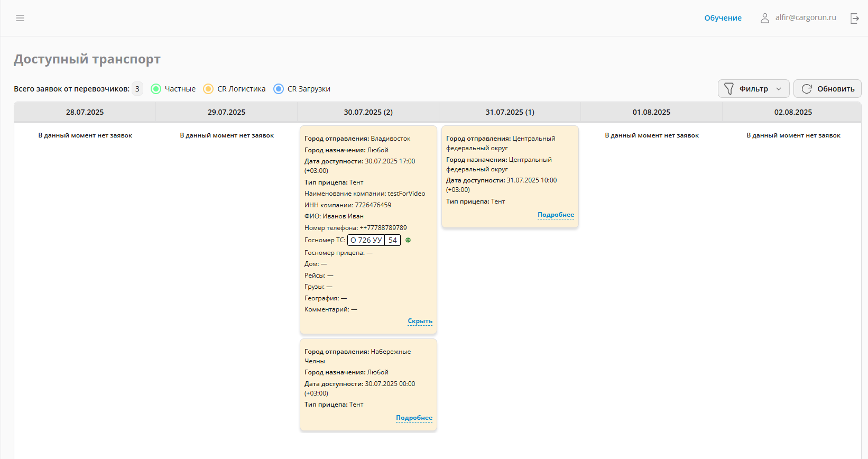Click the user profile icon
The width and height of the screenshot is (868, 459).
[764, 18]
